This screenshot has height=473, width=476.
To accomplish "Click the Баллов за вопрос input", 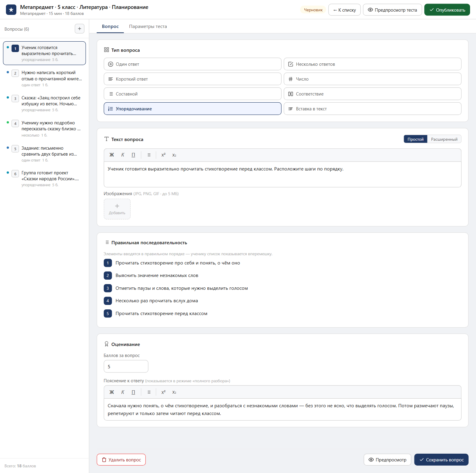I will (x=126, y=367).
